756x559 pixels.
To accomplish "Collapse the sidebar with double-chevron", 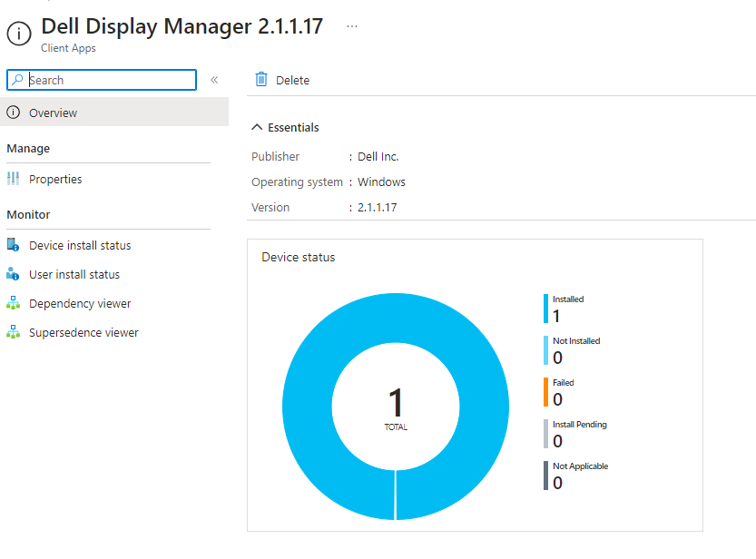I will point(214,80).
